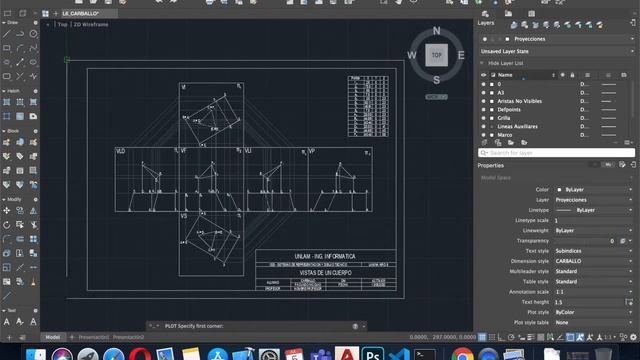Screen dimensions: 640x360
Task: Select the Trim tool in Modify
Action: pos(33,225)
